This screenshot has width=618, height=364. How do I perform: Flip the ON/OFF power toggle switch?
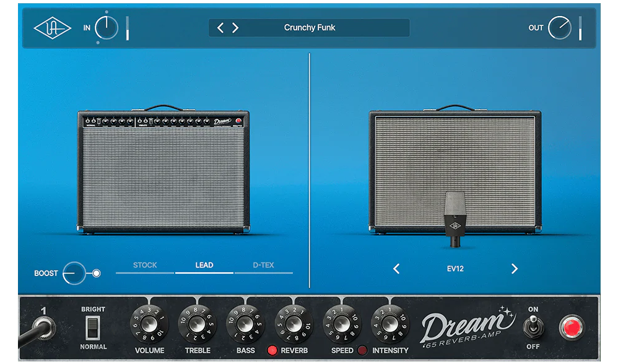(x=533, y=327)
